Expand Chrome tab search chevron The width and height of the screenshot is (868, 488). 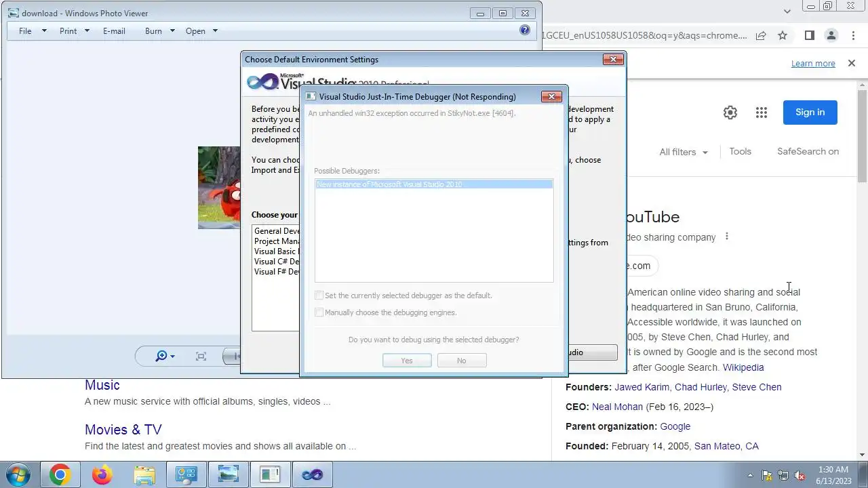click(787, 11)
